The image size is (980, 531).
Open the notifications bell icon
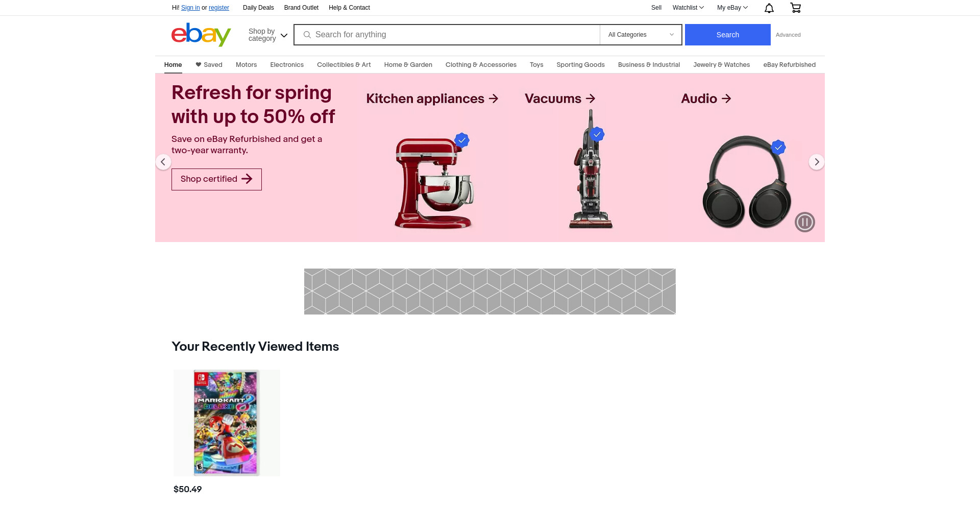769,8
